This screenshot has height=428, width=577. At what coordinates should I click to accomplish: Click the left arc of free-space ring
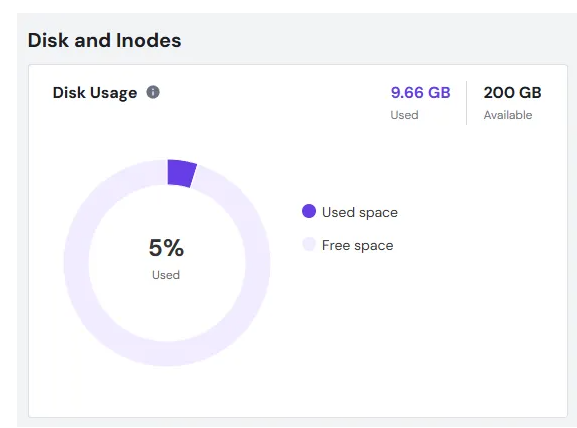click(76, 263)
